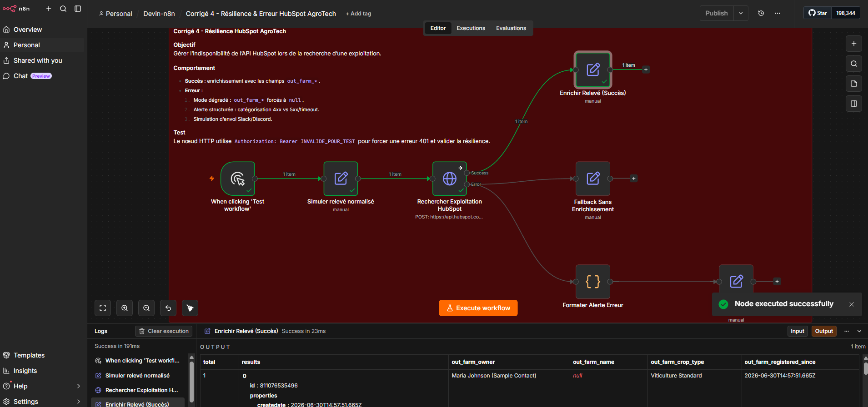The image size is (868, 407).
Task: Add node after Fallback Sans Enrichissement plus
Action: 633,178
